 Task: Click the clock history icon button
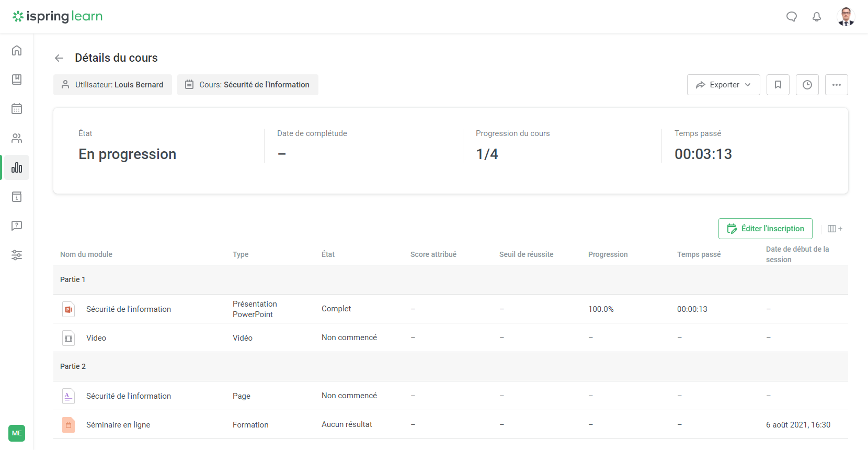click(807, 85)
